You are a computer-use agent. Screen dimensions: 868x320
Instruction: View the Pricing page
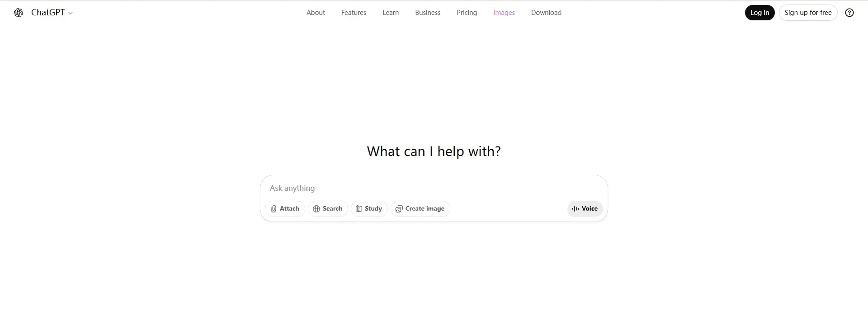pos(467,13)
